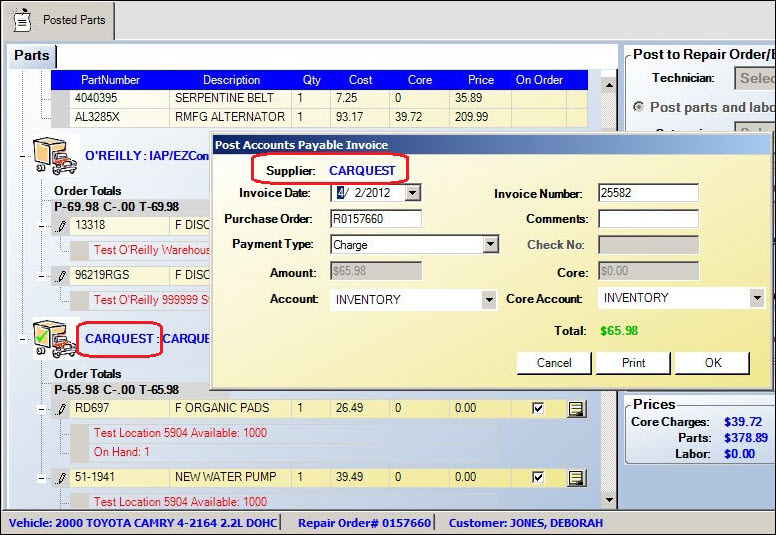Click the edit pencil next to 96219RGS
The image size is (776, 535).
click(x=61, y=275)
